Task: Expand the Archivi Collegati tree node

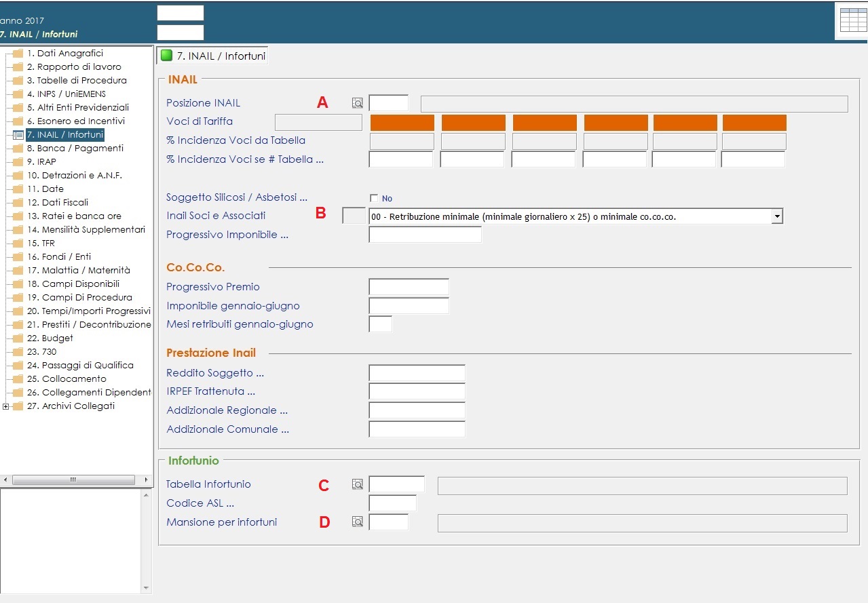Action: [6, 406]
